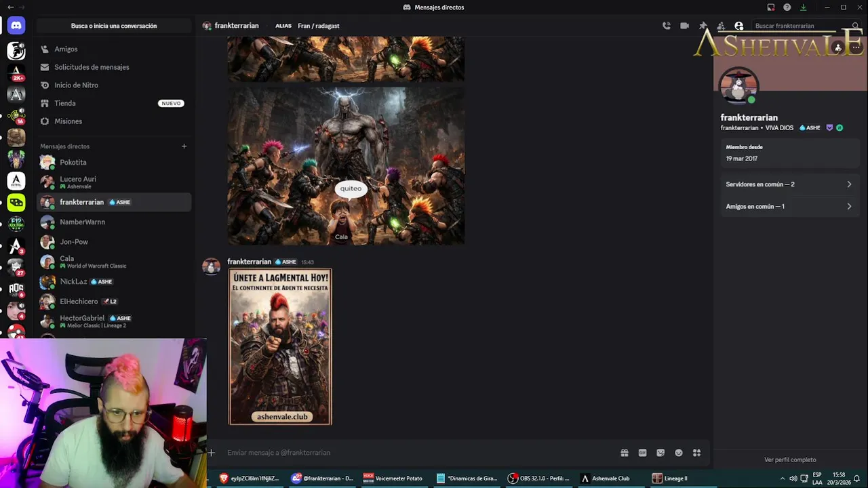Open the help question mark icon
This screenshot has width=868, height=488.
coord(787,7)
